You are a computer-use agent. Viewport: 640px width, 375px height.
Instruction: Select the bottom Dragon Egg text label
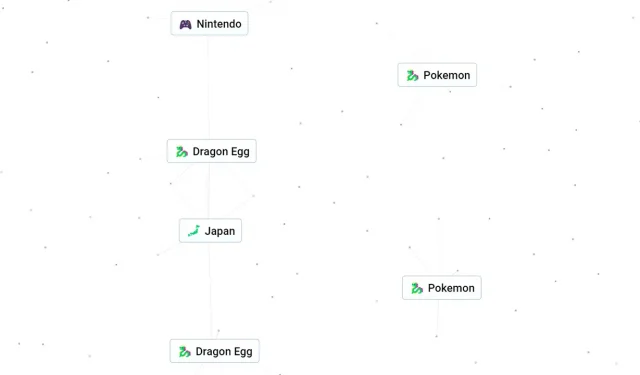point(224,352)
